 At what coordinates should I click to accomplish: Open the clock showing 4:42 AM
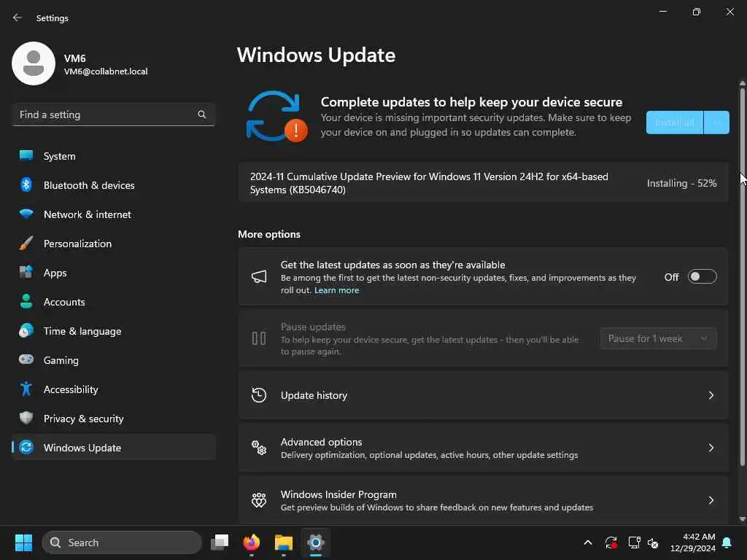(693, 542)
